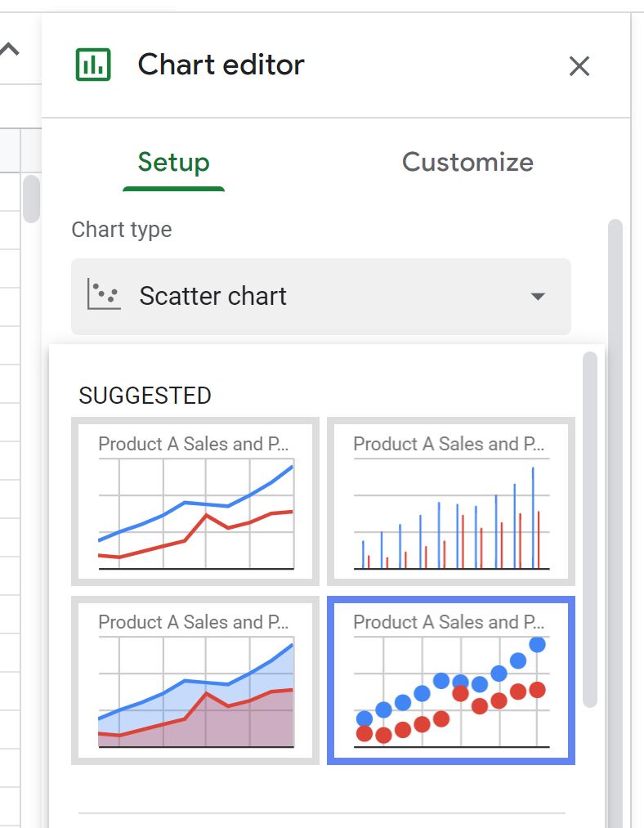Click the line chart's Product A title
644x828 pixels.
click(193, 444)
